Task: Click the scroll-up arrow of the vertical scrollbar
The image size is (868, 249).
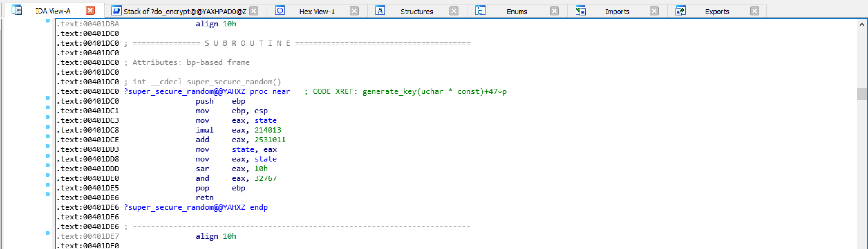Action: click(862, 24)
